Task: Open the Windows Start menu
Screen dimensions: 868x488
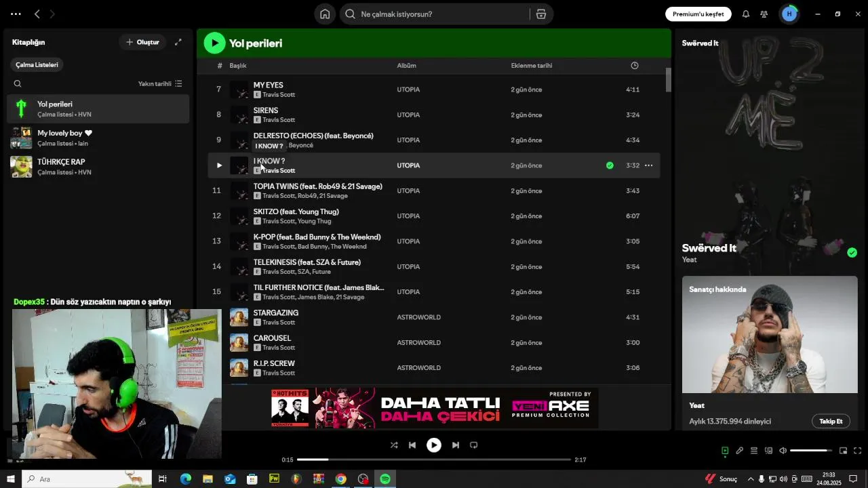Action: (11, 479)
